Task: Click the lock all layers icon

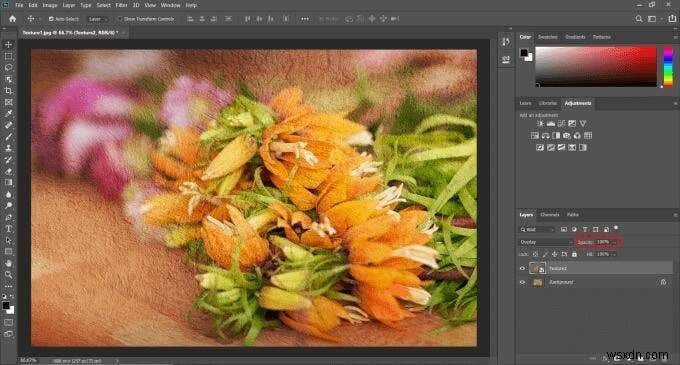Action: [x=574, y=254]
